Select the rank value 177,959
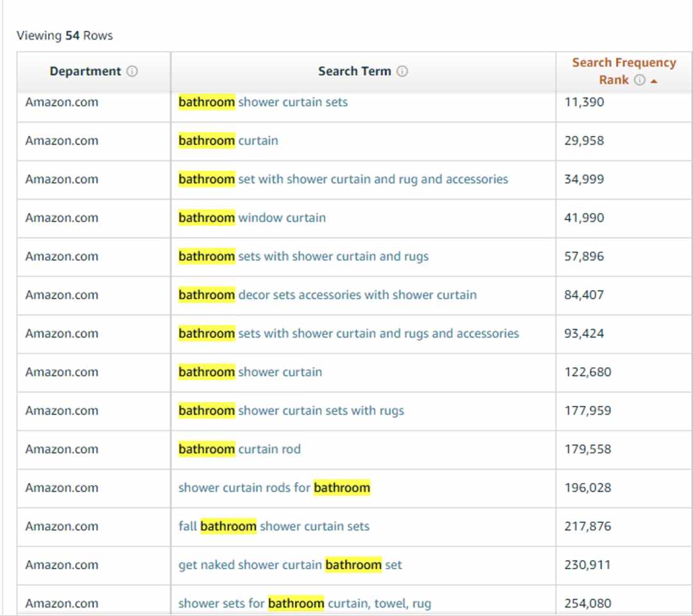The width and height of the screenshot is (693, 616). (x=588, y=411)
